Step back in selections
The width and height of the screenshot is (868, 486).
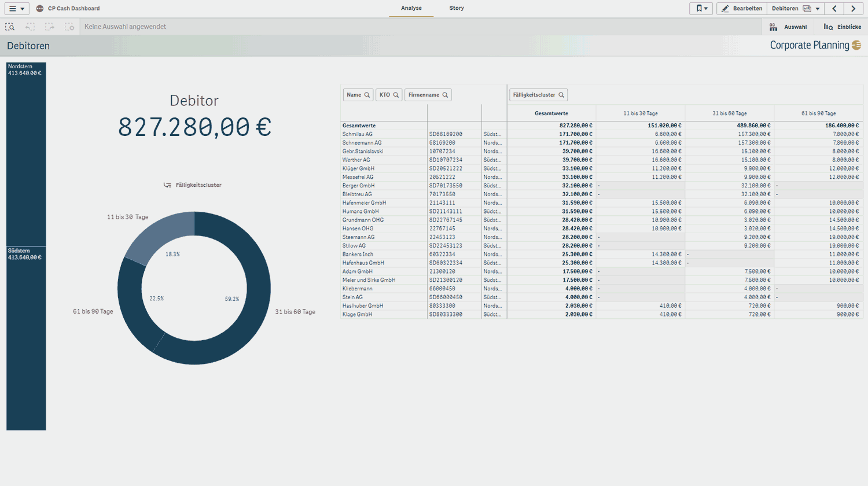[x=30, y=27]
